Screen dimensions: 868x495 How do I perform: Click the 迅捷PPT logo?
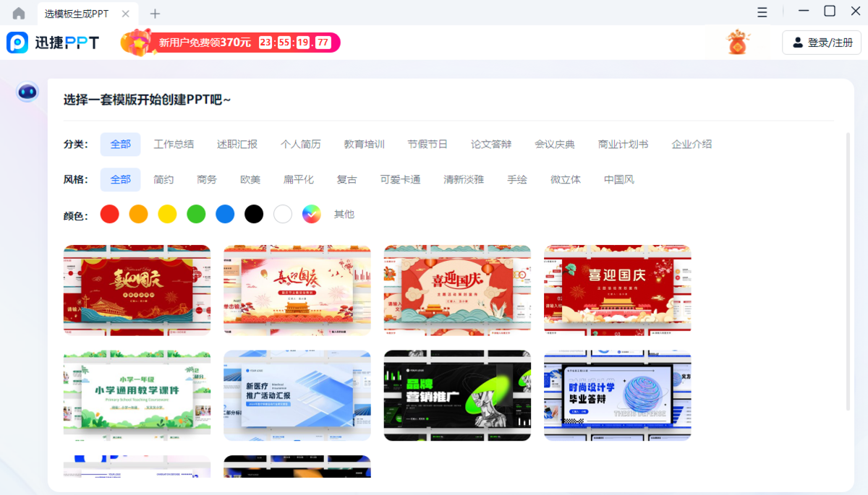pyautogui.click(x=53, y=43)
